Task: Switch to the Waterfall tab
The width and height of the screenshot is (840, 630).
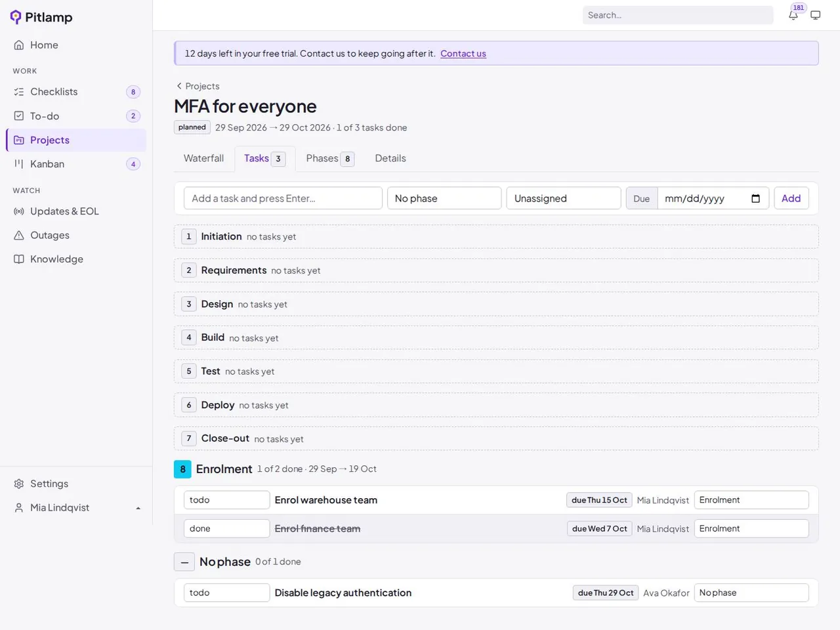Action: point(203,158)
